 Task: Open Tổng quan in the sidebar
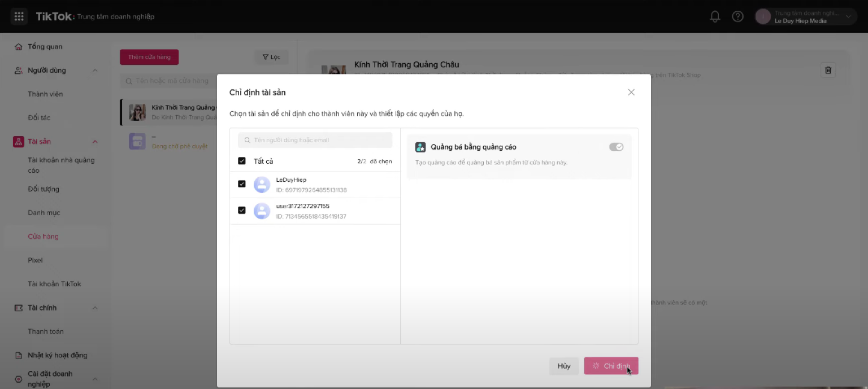coord(45,47)
